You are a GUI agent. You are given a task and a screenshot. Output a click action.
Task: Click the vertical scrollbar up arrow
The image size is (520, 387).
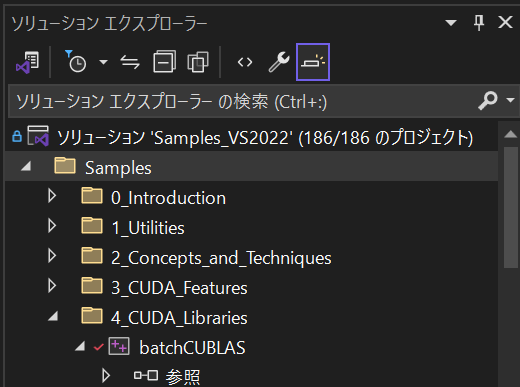tap(510, 134)
